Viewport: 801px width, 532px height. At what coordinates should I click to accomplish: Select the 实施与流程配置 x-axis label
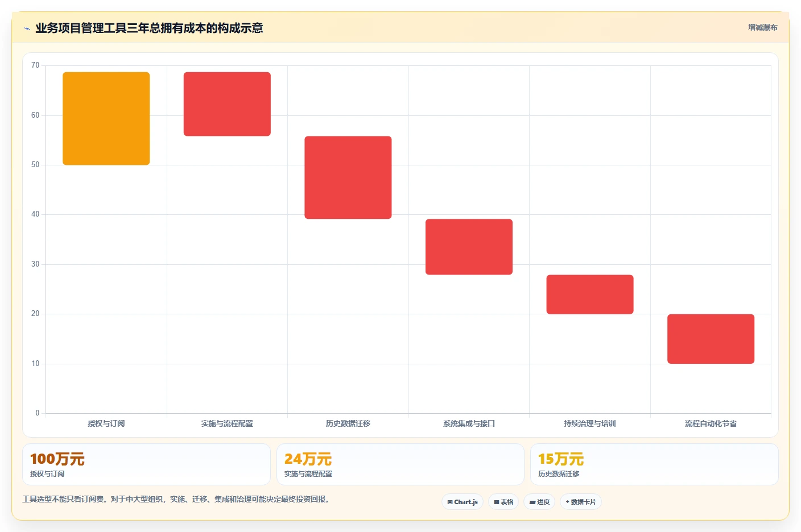pos(227,423)
